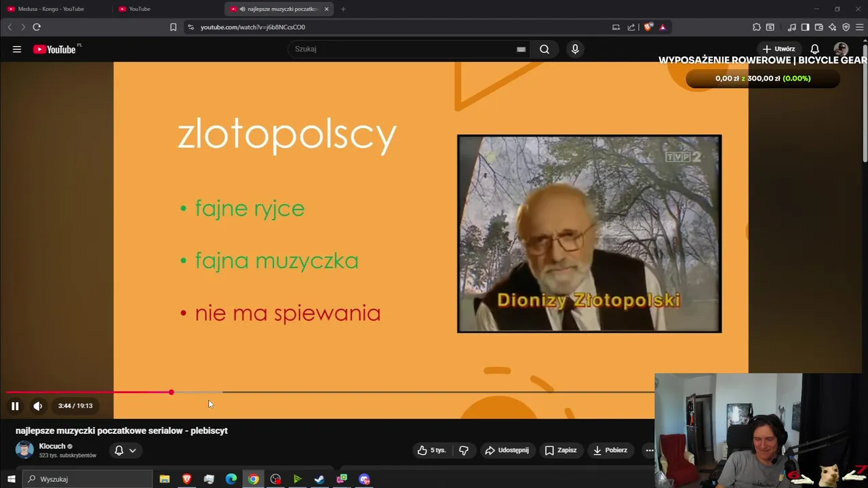Open Klocuch channel avatar
The height and width of the screenshot is (488, 868).
tap(24, 450)
